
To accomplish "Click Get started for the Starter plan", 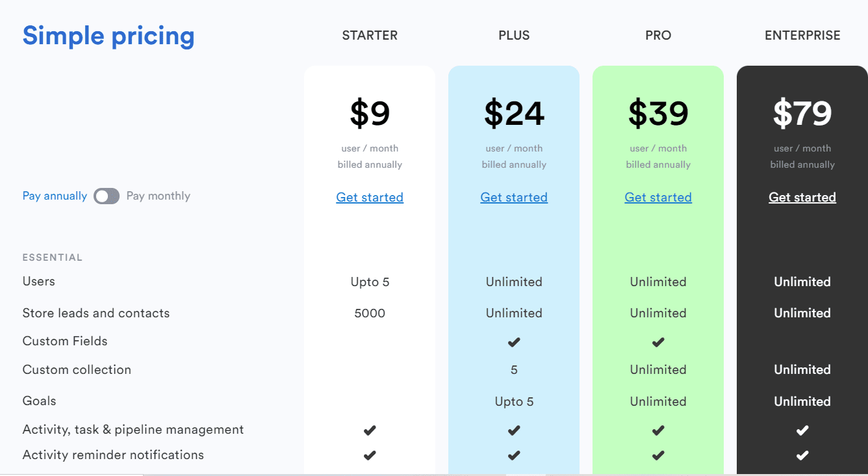I will tap(370, 197).
